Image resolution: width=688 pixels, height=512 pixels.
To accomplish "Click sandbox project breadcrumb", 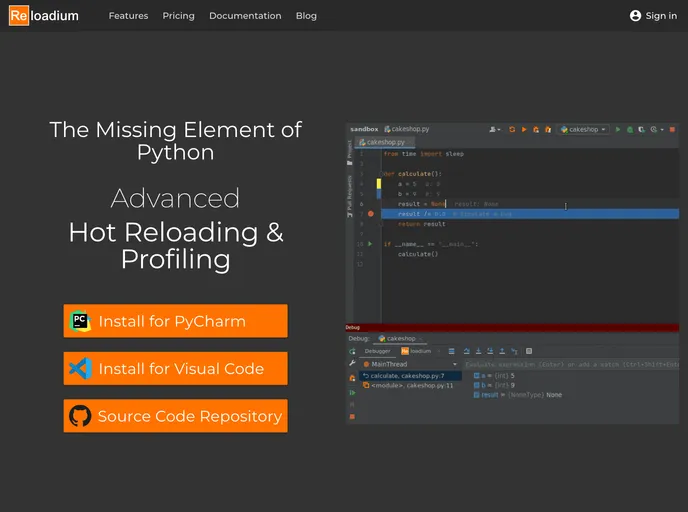I will pyautogui.click(x=364, y=129).
